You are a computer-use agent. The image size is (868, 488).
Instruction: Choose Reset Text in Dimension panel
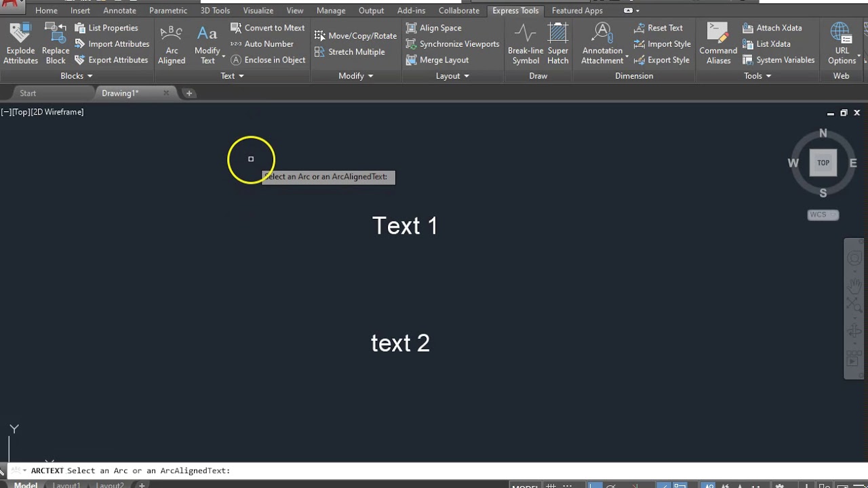pyautogui.click(x=658, y=28)
